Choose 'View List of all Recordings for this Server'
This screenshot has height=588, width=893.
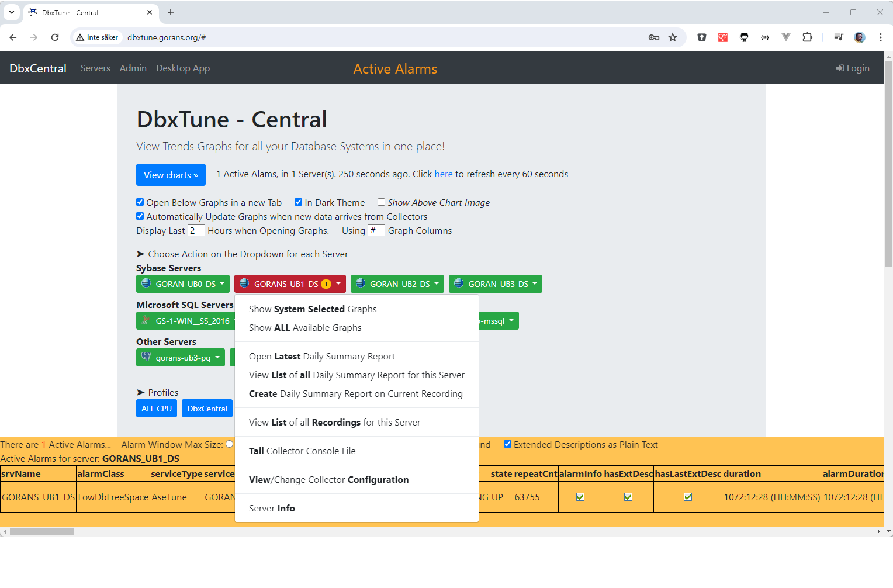click(356, 422)
